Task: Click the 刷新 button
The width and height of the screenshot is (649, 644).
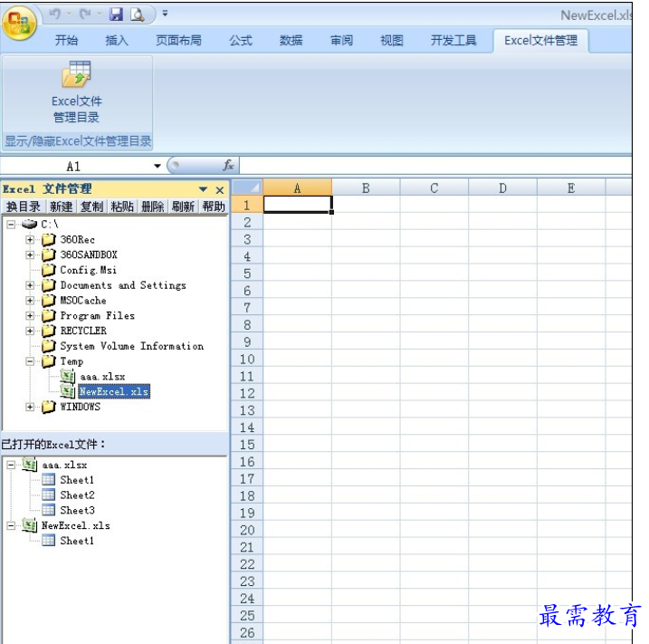Action: (x=184, y=207)
